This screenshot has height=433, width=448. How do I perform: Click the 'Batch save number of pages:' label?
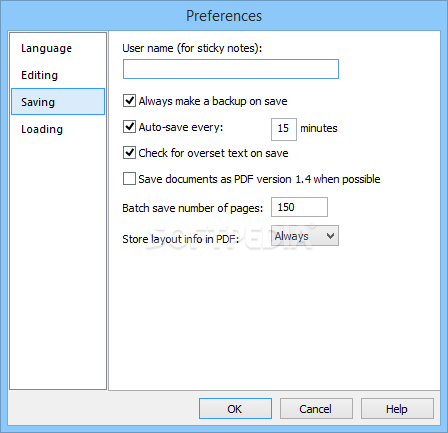pyautogui.click(x=193, y=208)
